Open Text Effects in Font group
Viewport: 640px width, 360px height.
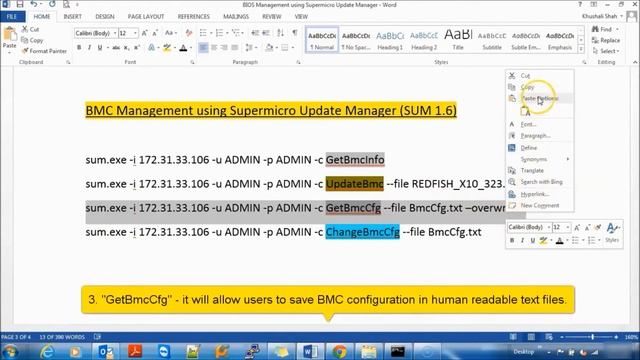point(152,48)
